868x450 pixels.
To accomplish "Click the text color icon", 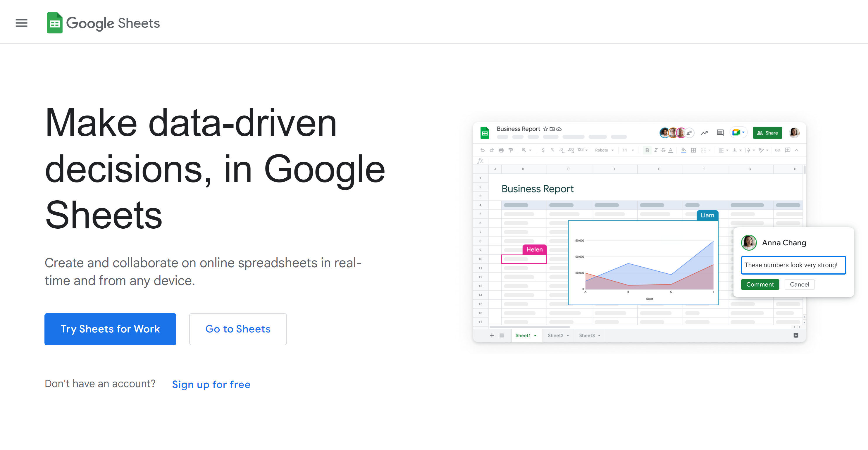I will pyautogui.click(x=671, y=150).
